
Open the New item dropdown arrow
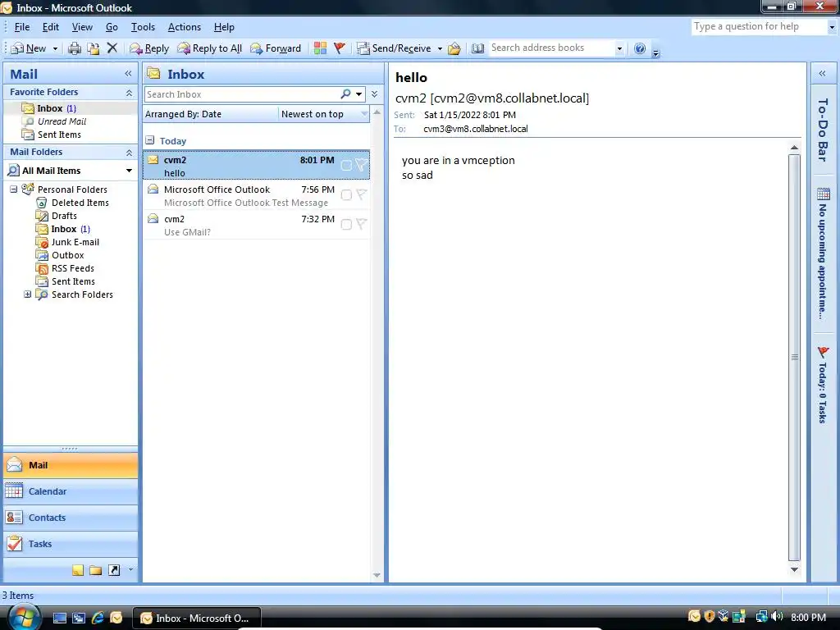pyautogui.click(x=55, y=48)
